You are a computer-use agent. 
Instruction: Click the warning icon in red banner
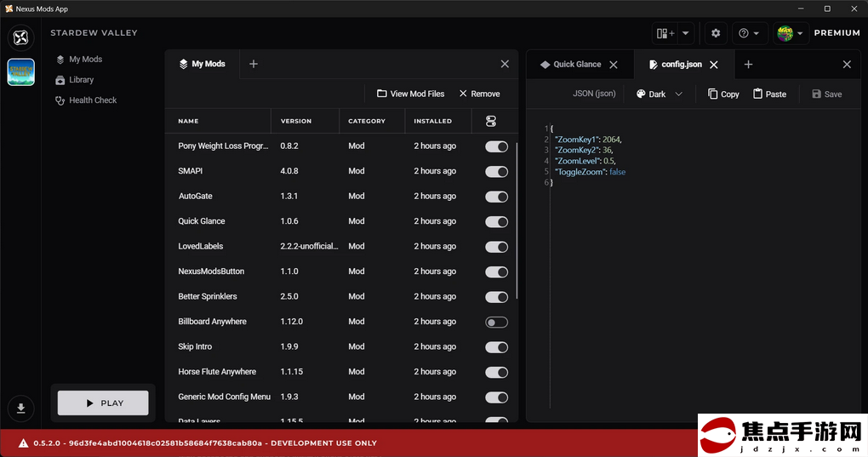[x=23, y=443]
